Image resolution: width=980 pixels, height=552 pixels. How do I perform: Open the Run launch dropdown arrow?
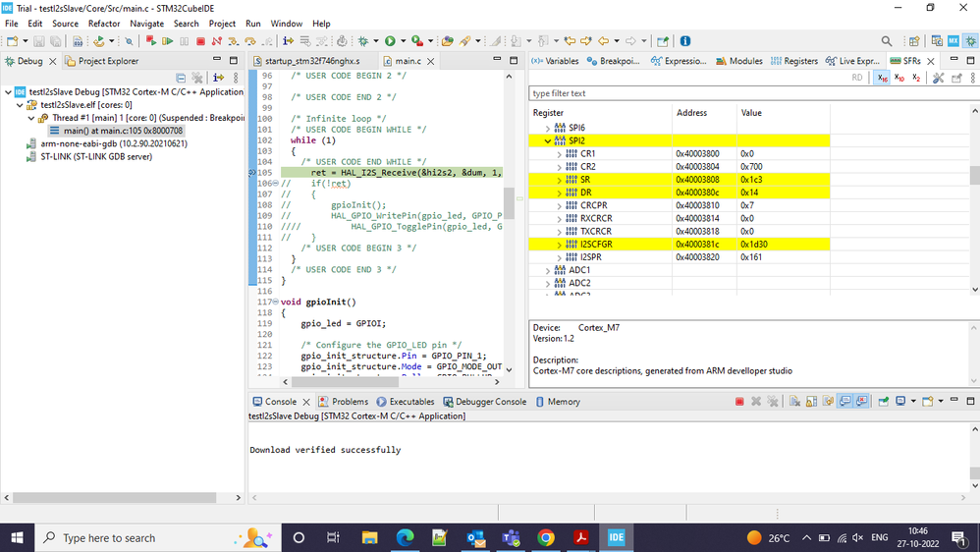coord(403,41)
